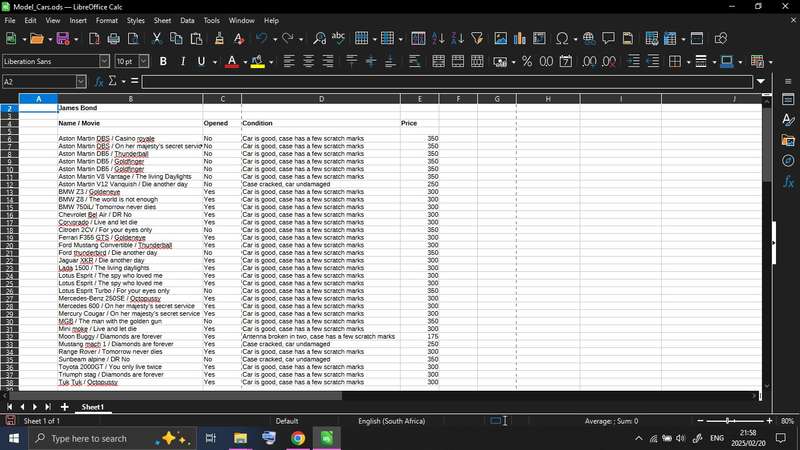Click Format as Date calendar icon
The image size is (800, 450).
tap(566, 62)
